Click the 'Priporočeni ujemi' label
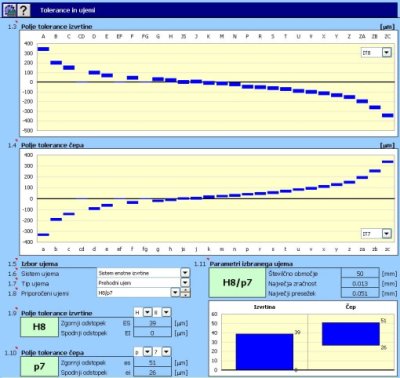The height and width of the screenshot is (378, 400). point(45,293)
